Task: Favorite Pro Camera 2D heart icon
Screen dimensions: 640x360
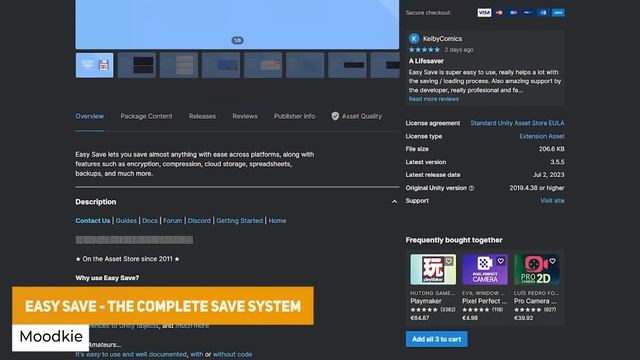Action: click(x=552, y=261)
